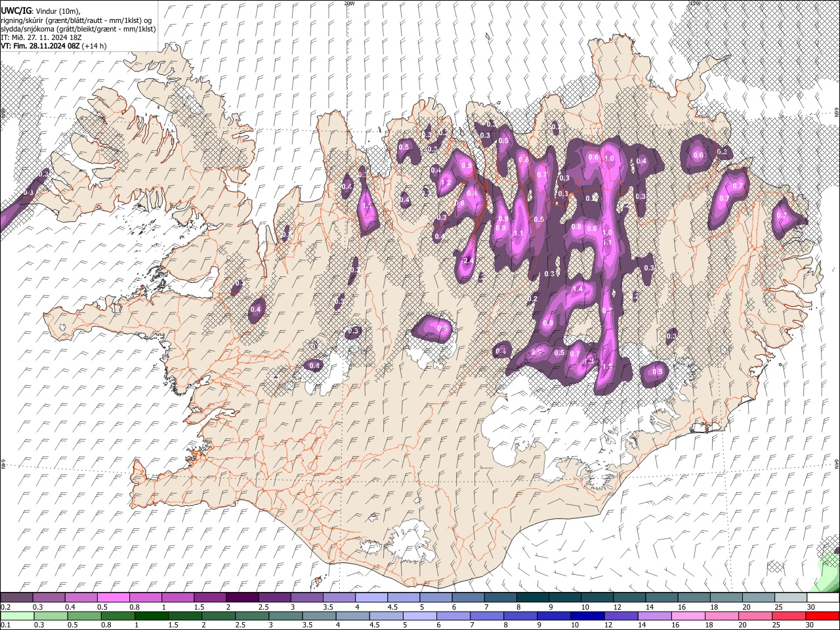Click the white swatch at 30 in upper legend
Screen dimensions: 840x630
pos(824,598)
